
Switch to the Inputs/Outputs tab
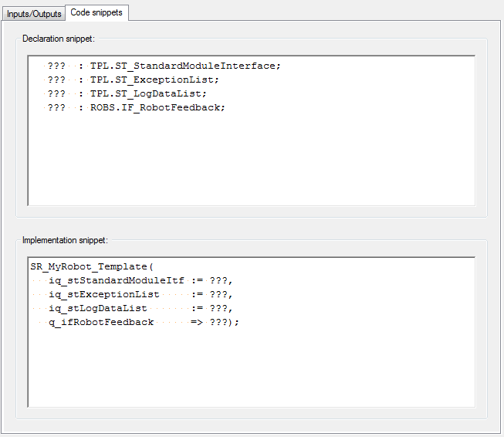33,14
